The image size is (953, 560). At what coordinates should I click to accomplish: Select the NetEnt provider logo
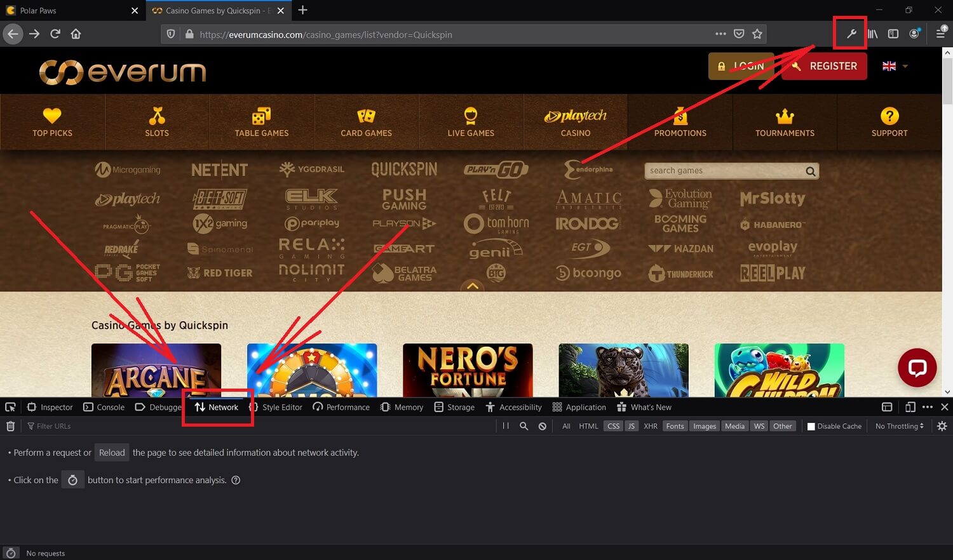coord(220,170)
